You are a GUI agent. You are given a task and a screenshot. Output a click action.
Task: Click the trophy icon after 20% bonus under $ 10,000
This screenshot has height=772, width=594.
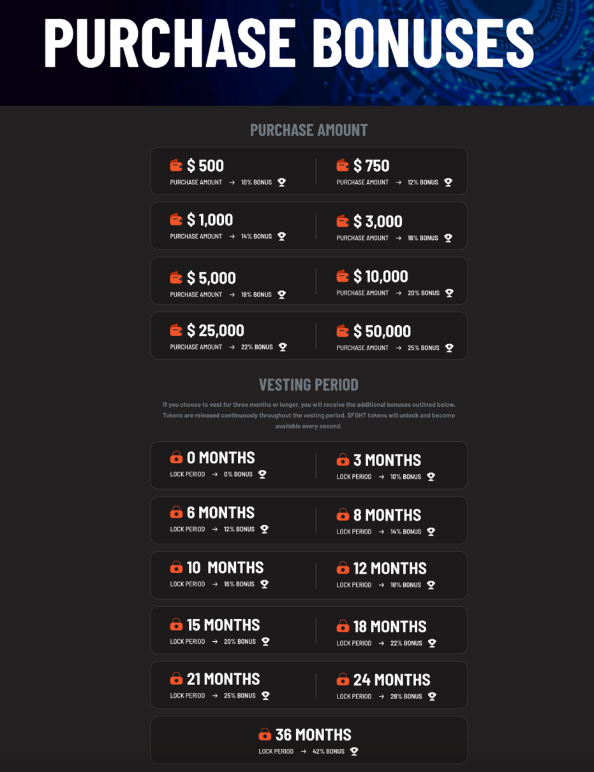pos(449,293)
